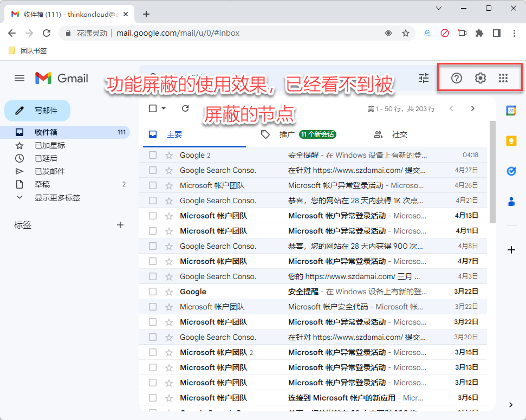Open the Gmail main menu hamburger icon
This screenshot has width=526, height=420.
(20, 78)
